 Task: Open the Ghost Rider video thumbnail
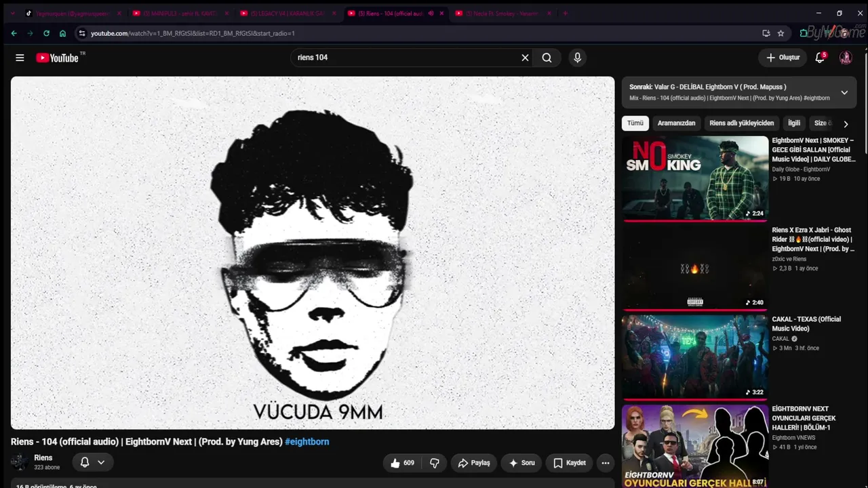(695, 267)
